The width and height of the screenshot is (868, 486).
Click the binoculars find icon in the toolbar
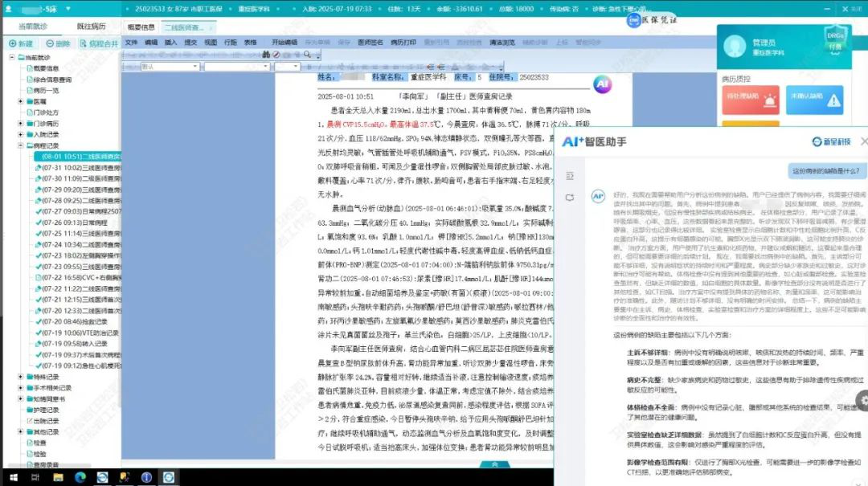266,55
